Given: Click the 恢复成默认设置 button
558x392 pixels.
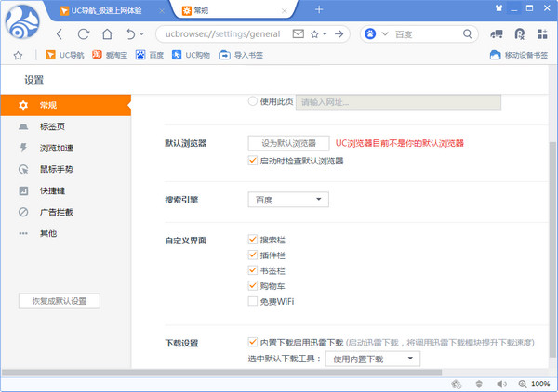Looking at the screenshot, I should (x=60, y=301).
